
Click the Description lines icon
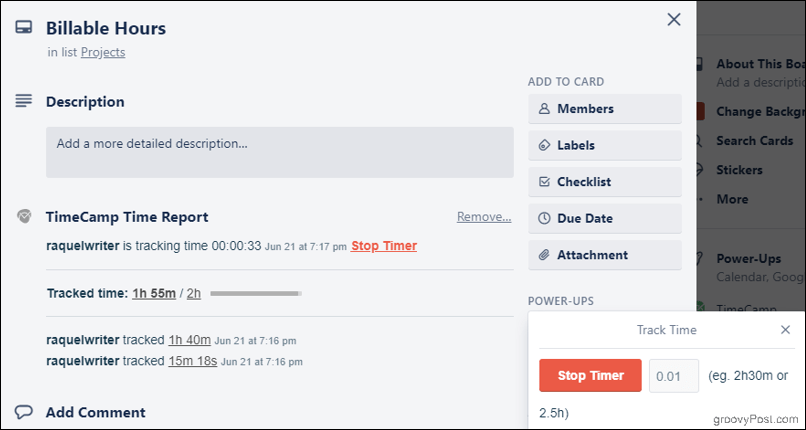[24, 101]
